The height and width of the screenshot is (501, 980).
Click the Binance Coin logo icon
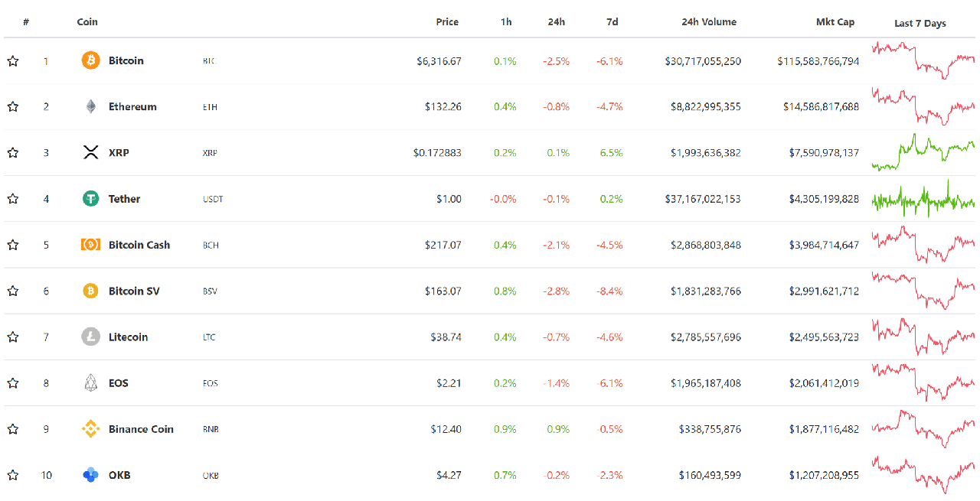tap(90, 429)
